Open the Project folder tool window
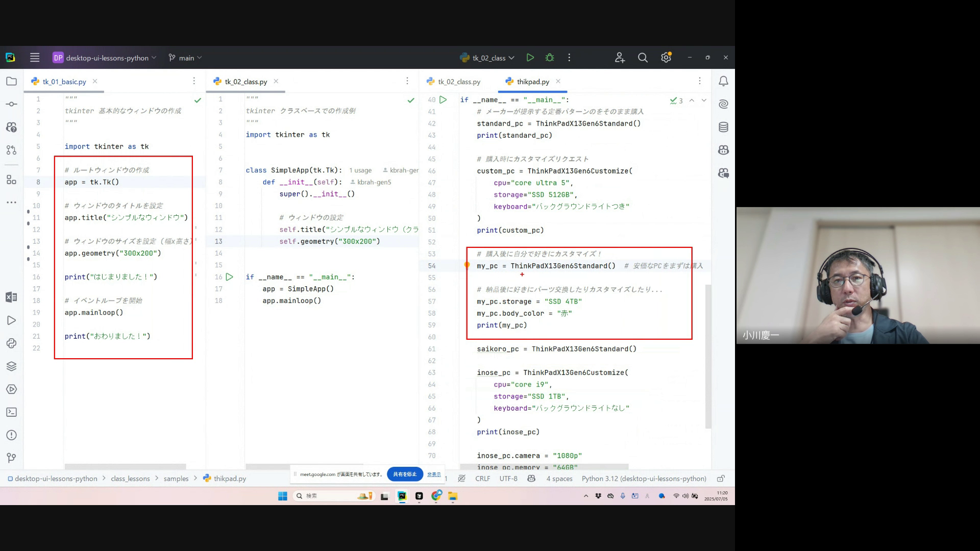The height and width of the screenshot is (551, 980). [11, 81]
